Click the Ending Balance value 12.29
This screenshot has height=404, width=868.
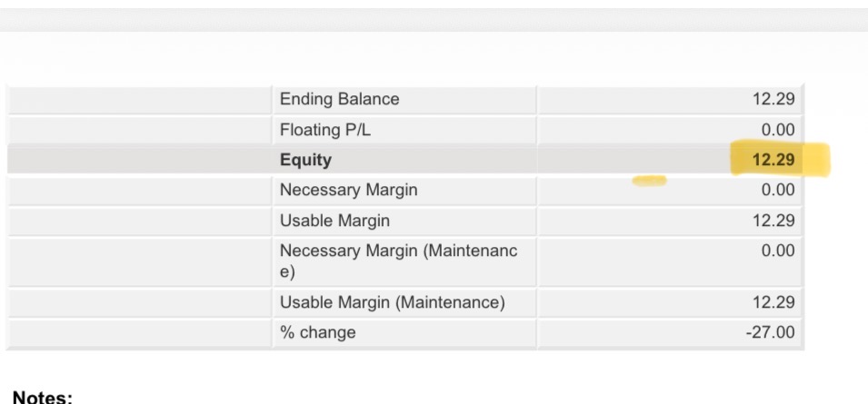coord(773,100)
